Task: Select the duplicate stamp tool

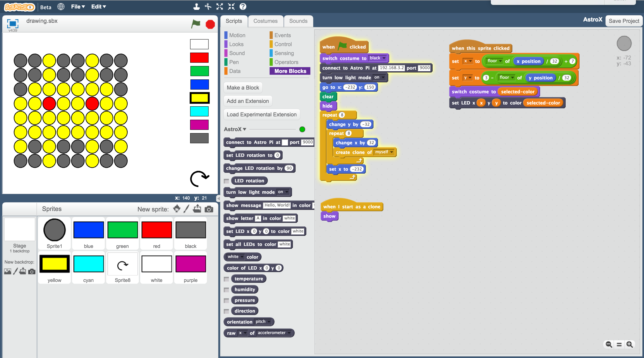Action: coord(197,6)
